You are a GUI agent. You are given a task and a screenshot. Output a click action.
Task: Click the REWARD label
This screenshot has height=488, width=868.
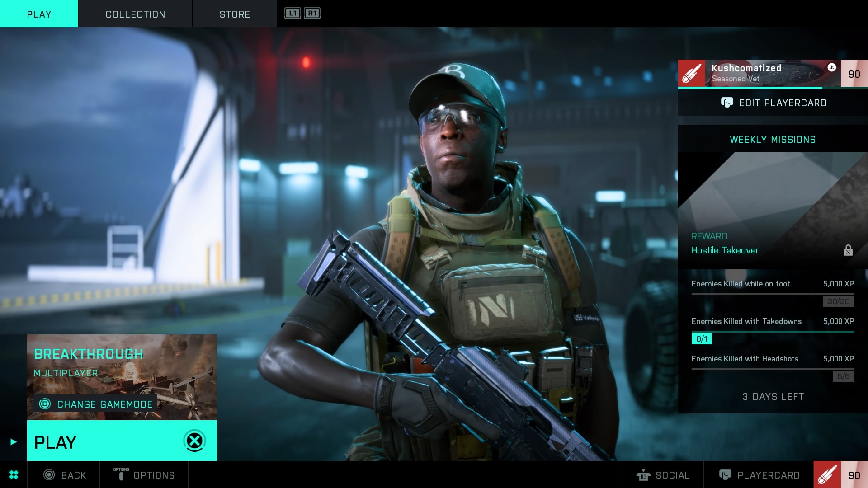click(x=709, y=236)
